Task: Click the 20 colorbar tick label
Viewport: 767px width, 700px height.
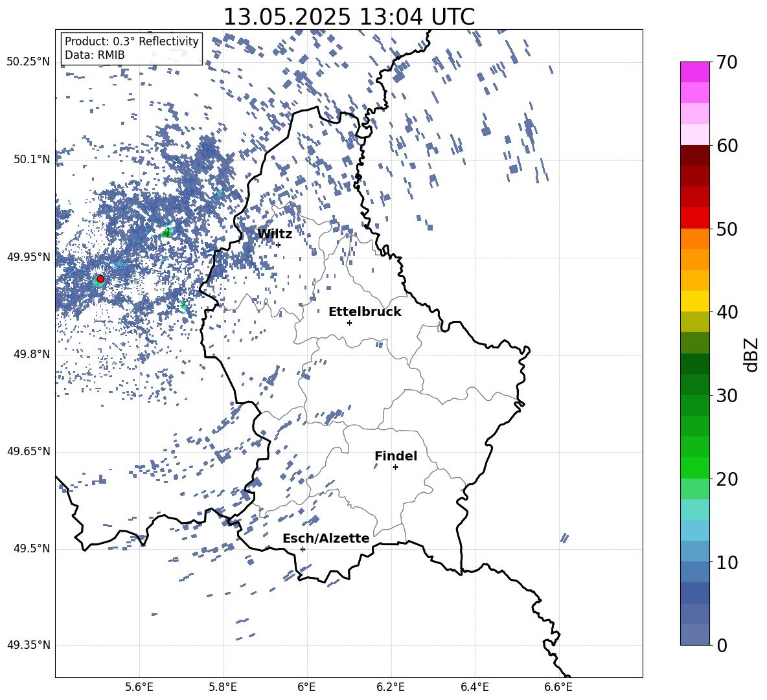Action: (x=727, y=479)
